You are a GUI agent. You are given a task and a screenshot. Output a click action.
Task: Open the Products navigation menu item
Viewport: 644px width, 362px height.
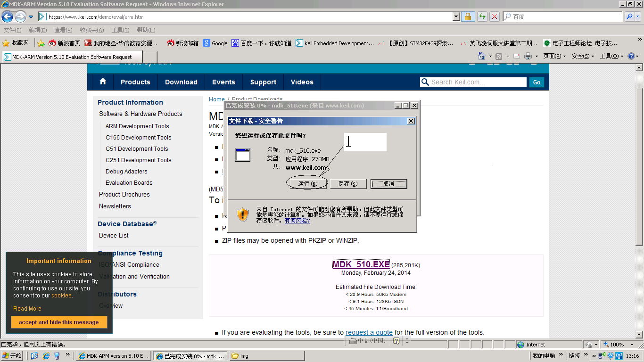(135, 82)
